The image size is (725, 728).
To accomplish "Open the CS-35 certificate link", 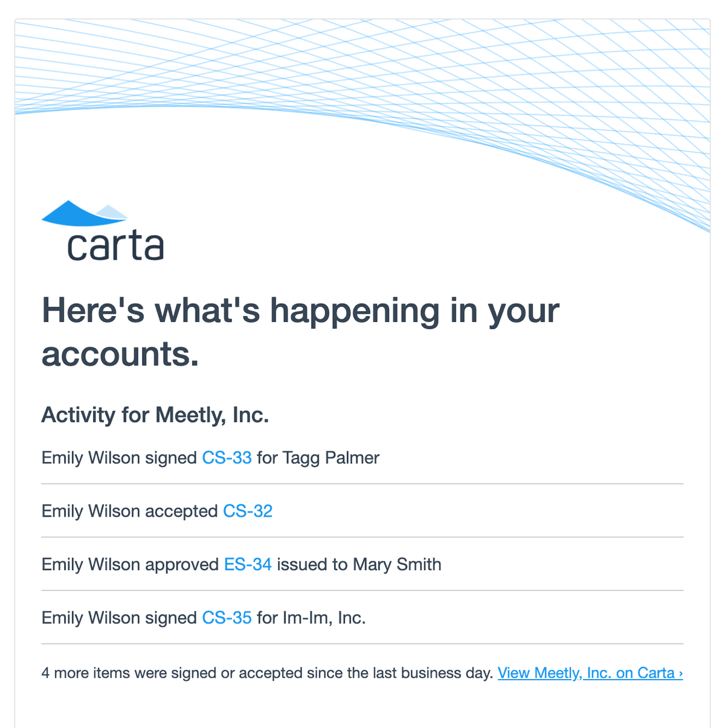I will click(x=227, y=618).
